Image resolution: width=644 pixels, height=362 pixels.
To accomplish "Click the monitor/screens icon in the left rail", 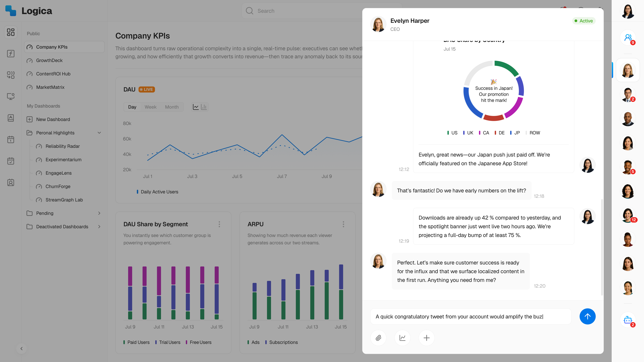I will [11, 96].
